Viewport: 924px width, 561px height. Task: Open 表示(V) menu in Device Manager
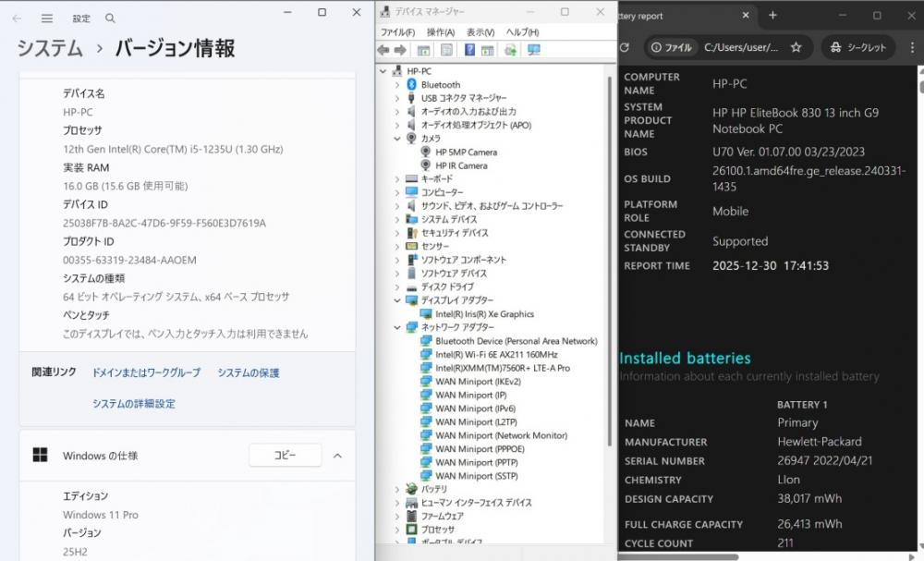480,31
